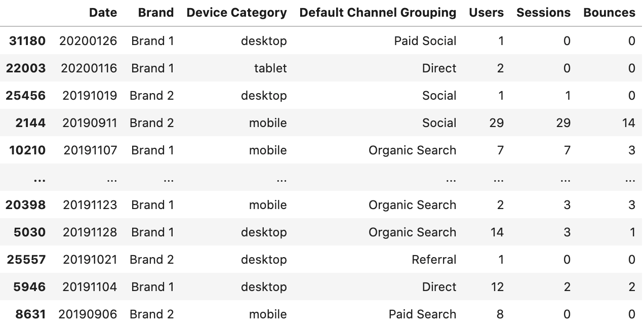
Task: Select the Device Category column header
Action: tap(236, 13)
